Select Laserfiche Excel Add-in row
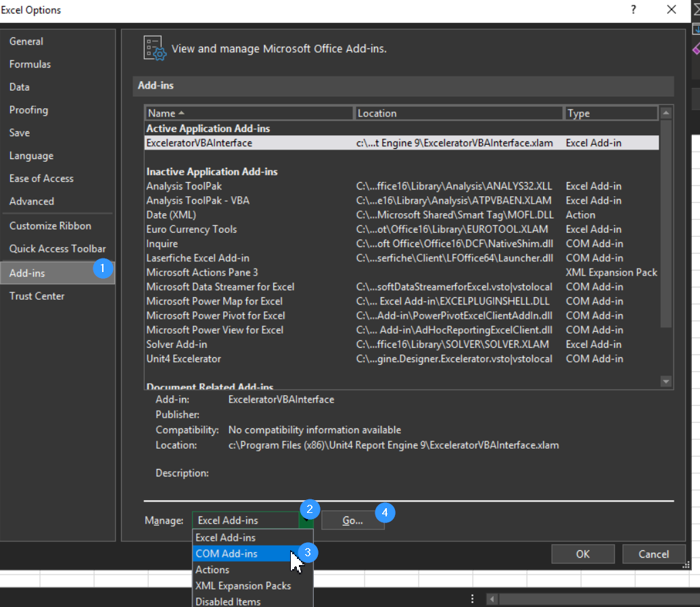 (402, 258)
